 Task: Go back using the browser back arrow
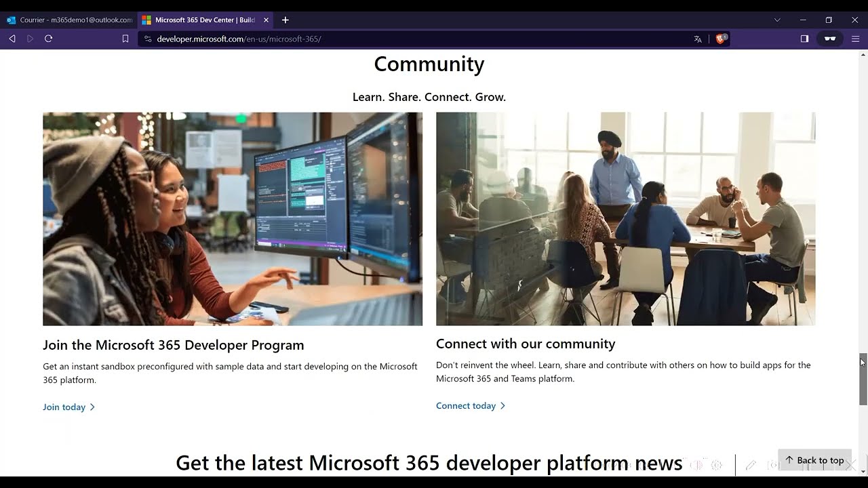tap(12, 39)
